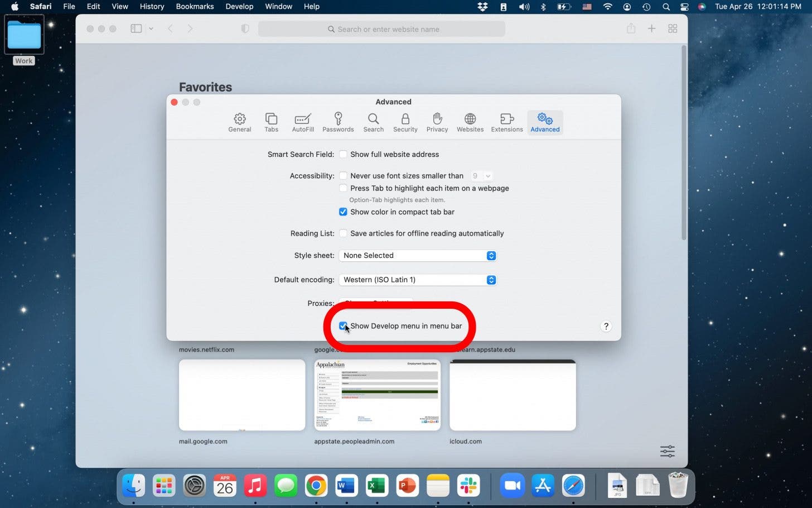Select the Privacy hand icon
This screenshot has height=508, width=812.
pos(437,122)
